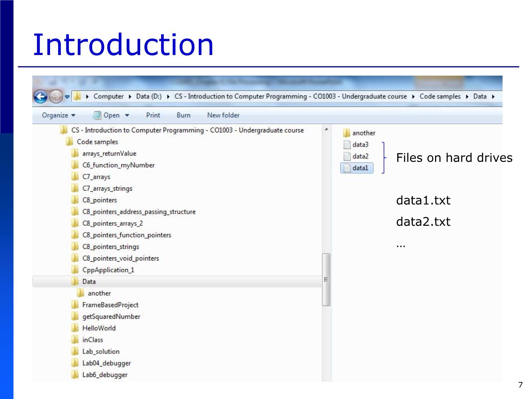Click the Forward navigation arrow
The image size is (532, 399).
click(x=56, y=97)
